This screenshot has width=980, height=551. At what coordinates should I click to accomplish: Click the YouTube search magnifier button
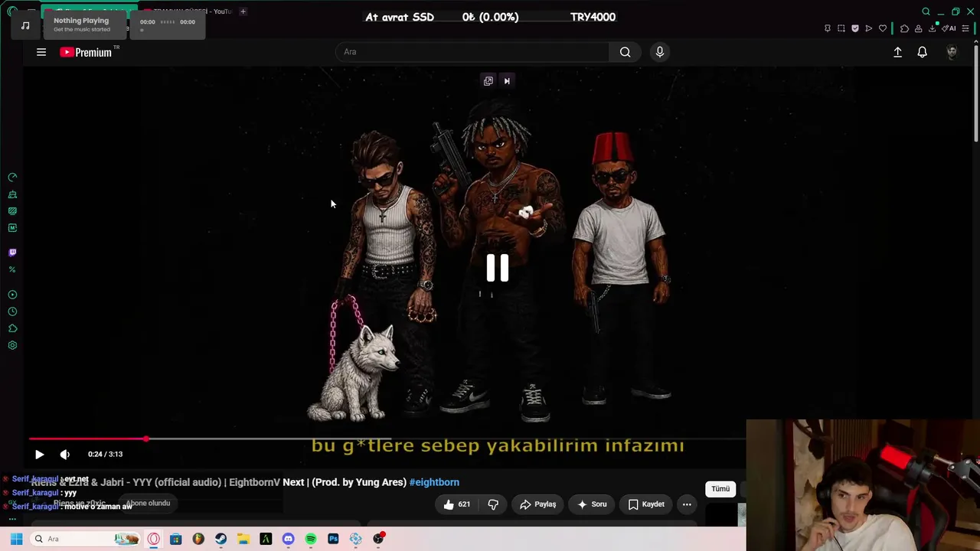[626, 52]
